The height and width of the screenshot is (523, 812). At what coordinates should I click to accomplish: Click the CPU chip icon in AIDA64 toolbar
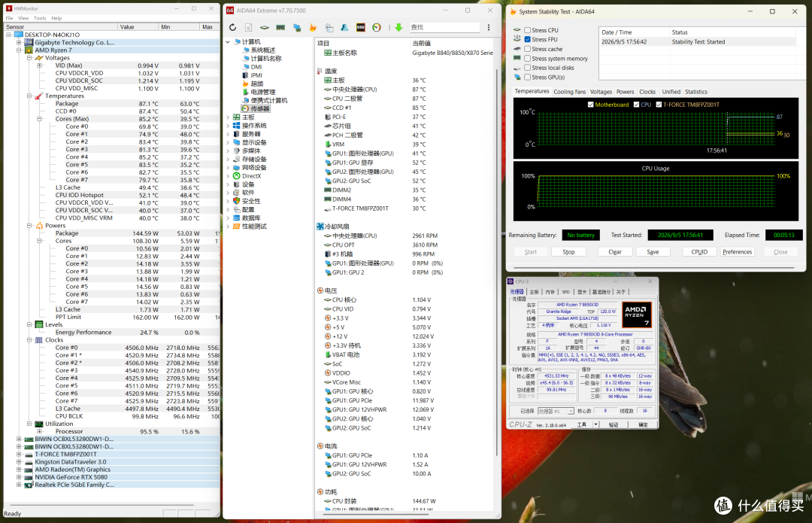pos(265,28)
